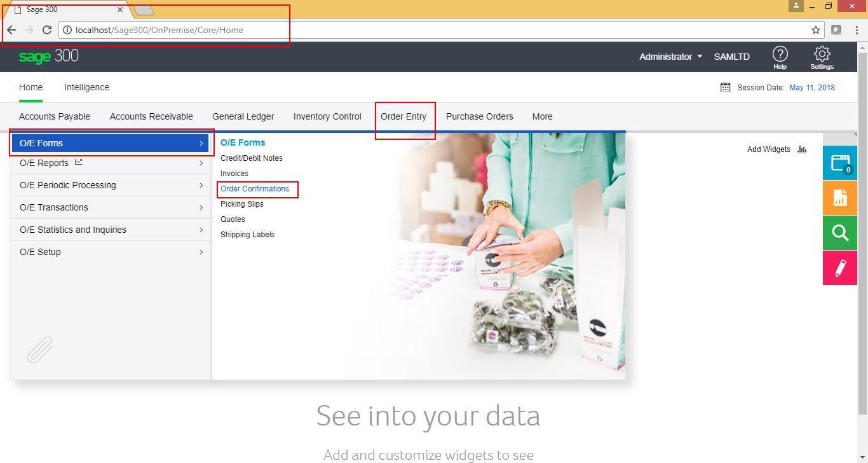Open Accounts Payable menu
This screenshot has height=463, width=868.
click(55, 116)
